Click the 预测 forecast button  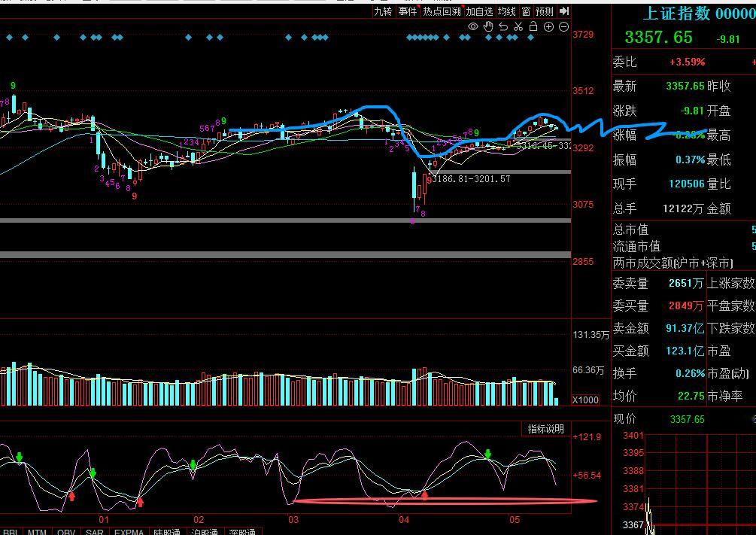(545, 11)
